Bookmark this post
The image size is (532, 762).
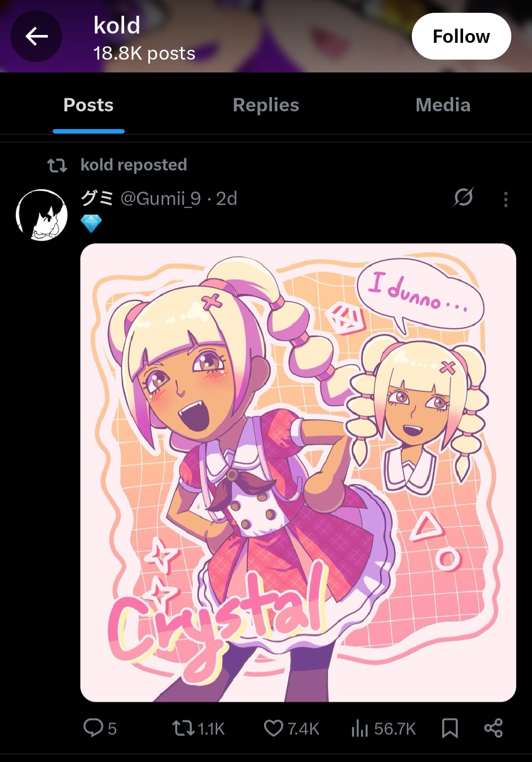[x=450, y=728]
